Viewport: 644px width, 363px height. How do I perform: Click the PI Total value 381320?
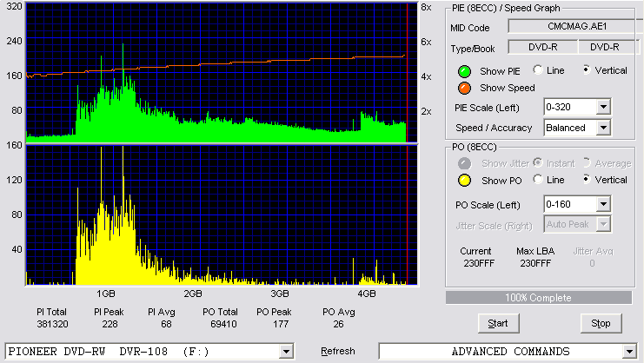52,324
